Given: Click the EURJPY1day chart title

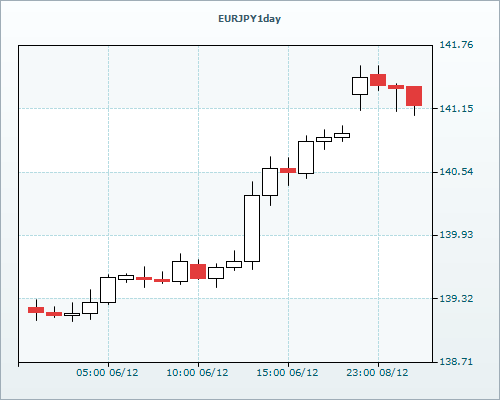Looking at the screenshot, I should click(249, 19).
